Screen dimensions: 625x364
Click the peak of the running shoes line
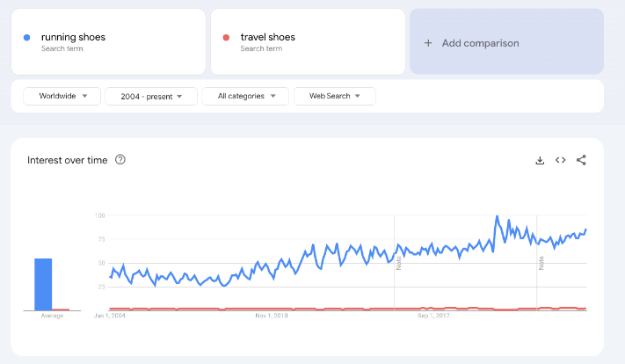click(498, 216)
